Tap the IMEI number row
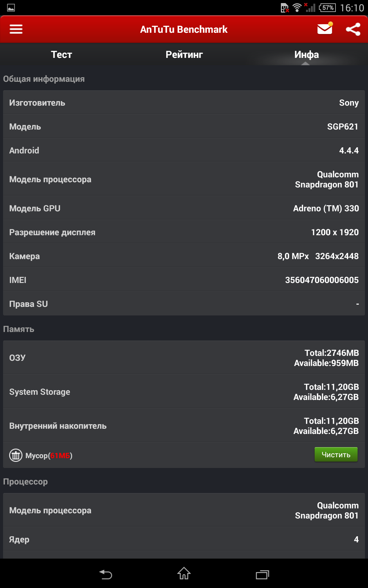 [184, 280]
